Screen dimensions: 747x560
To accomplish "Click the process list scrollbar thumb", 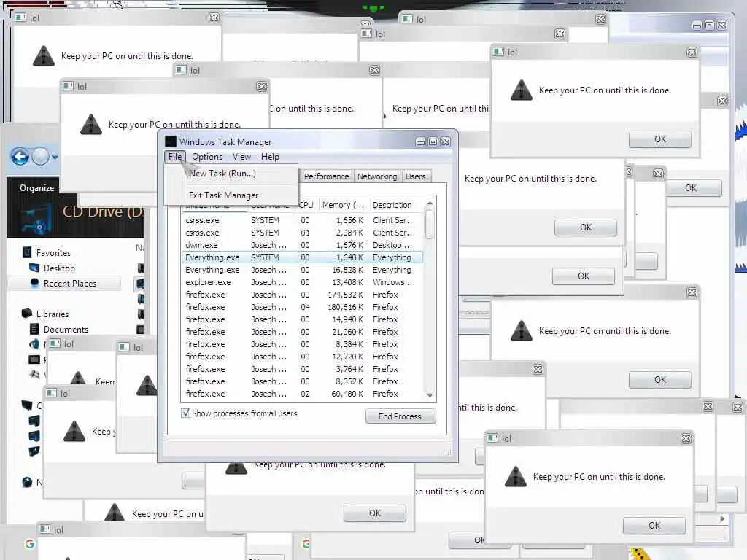I will pos(430,224).
